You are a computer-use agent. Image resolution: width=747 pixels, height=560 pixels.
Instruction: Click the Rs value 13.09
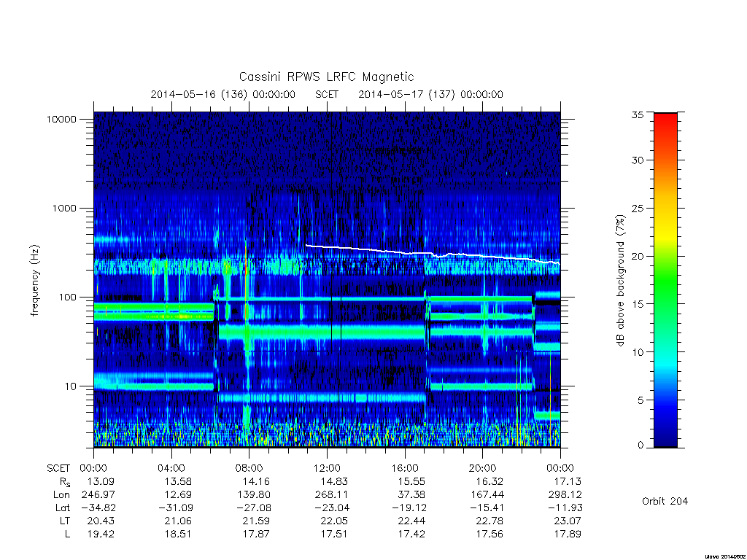tap(101, 481)
